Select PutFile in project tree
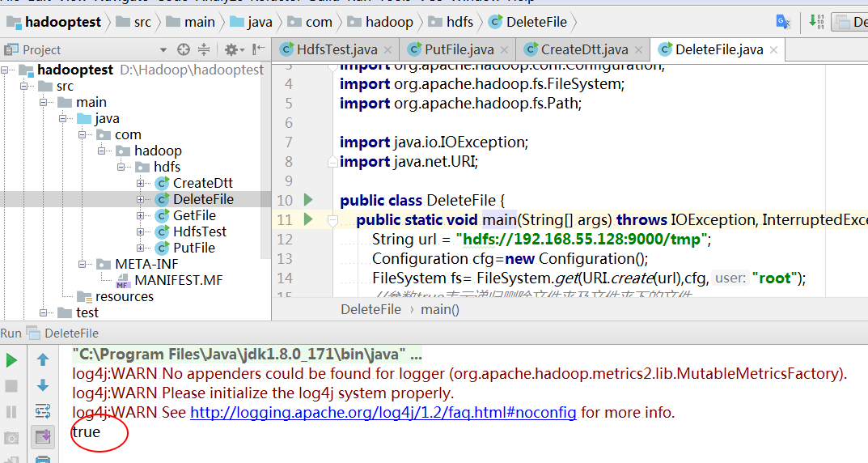 click(194, 248)
